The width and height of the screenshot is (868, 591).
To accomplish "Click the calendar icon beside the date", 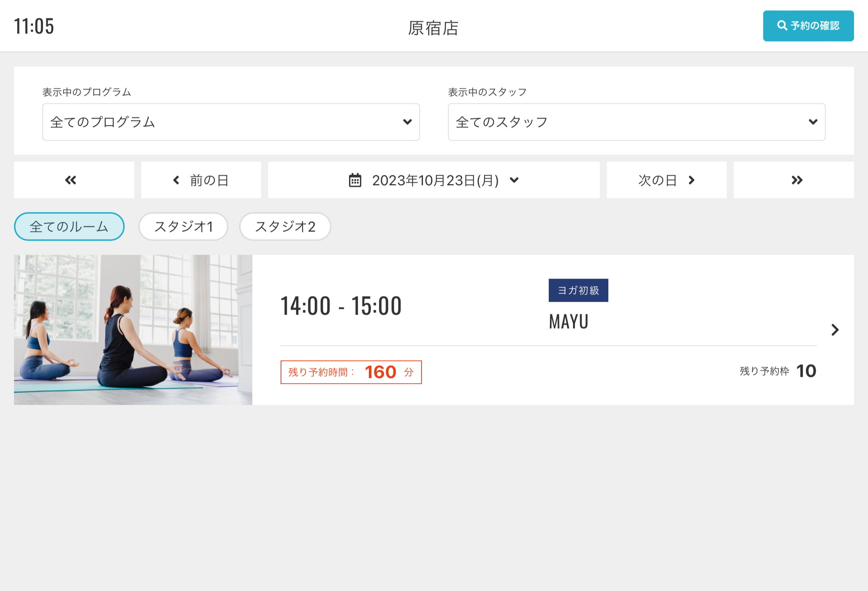I will [355, 180].
